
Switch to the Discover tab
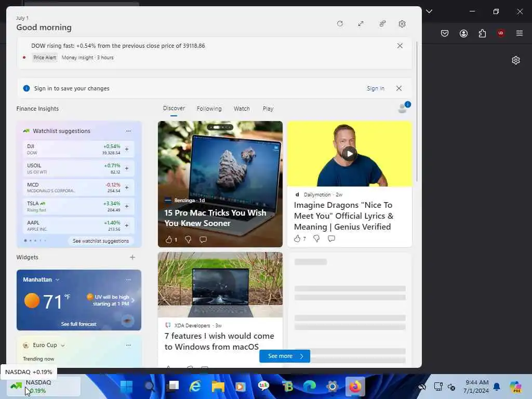[x=174, y=108]
